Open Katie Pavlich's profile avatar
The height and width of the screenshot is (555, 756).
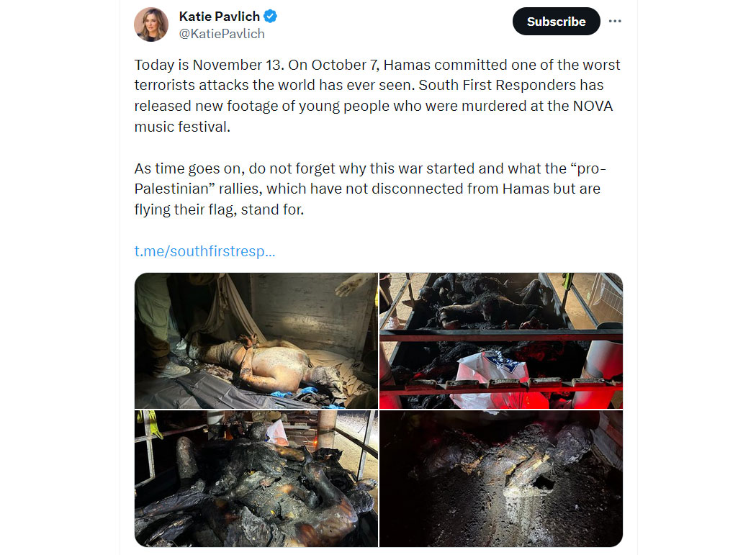click(151, 24)
